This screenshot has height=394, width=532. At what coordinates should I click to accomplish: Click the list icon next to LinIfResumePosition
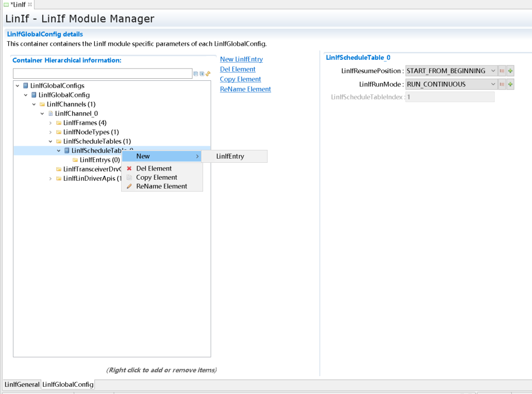click(502, 71)
